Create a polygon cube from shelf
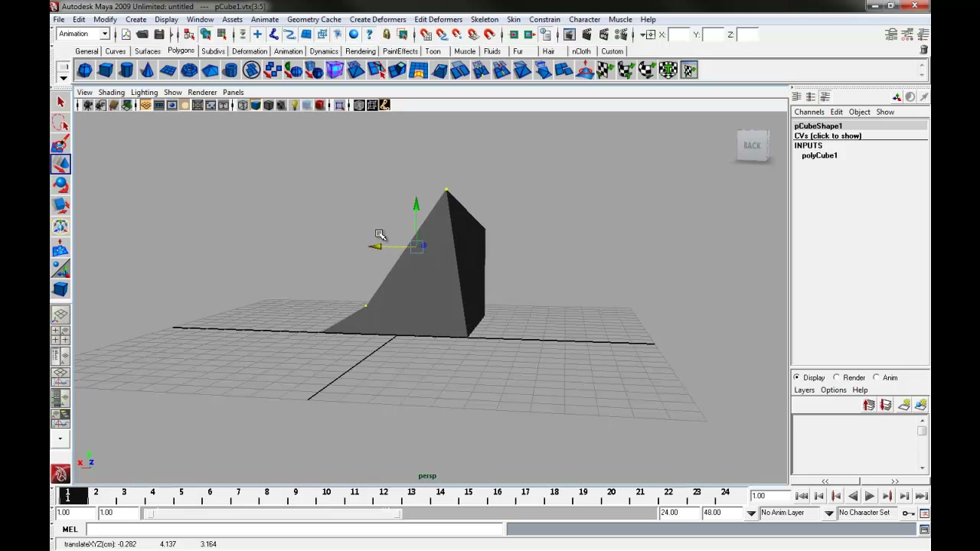 pyautogui.click(x=106, y=70)
